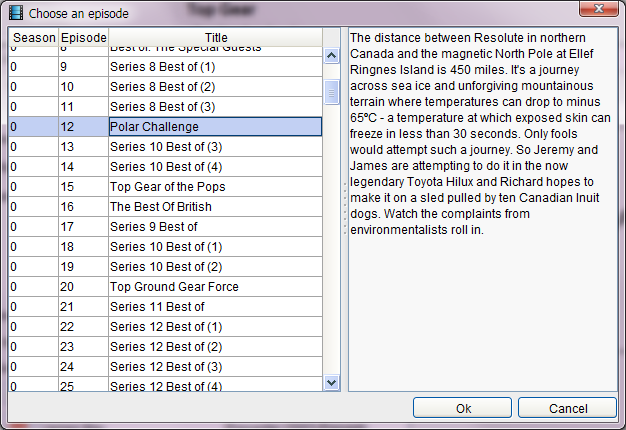Sort by the Title column header
This screenshot has height=430, width=626.
point(216,38)
